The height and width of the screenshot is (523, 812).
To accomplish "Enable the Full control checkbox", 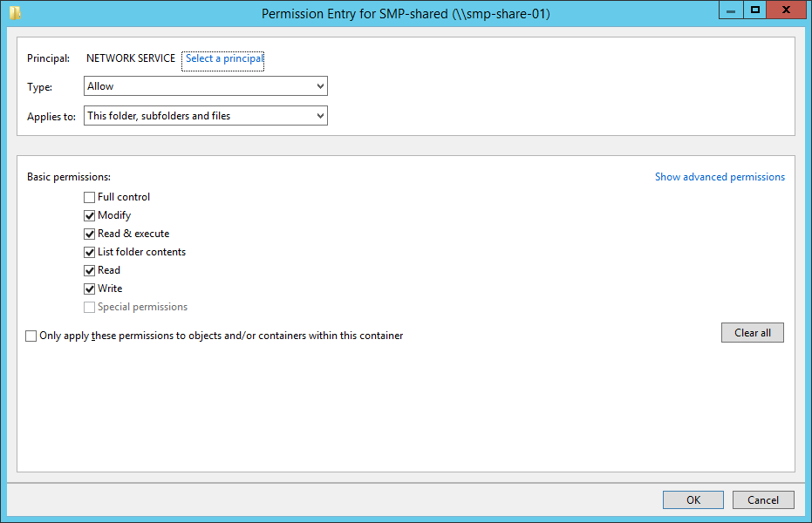I will tap(90, 198).
